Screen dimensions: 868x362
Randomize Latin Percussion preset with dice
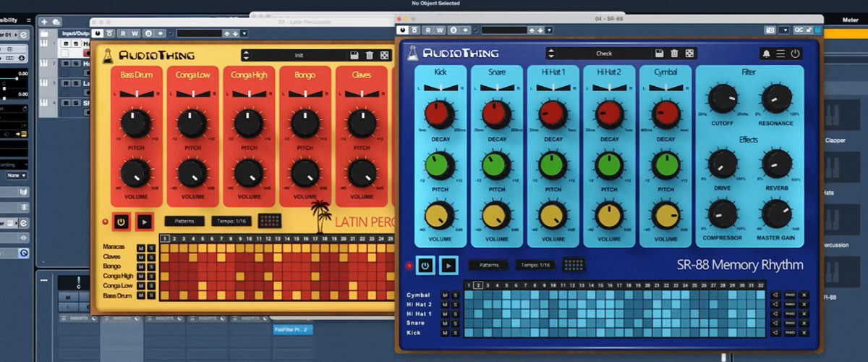coord(385,55)
